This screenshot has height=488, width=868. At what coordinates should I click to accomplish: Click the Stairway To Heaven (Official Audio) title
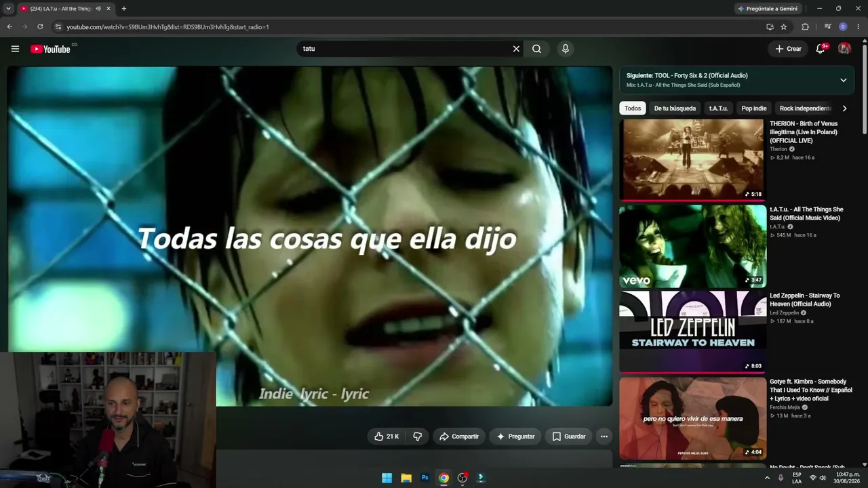pyautogui.click(x=804, y=300)
